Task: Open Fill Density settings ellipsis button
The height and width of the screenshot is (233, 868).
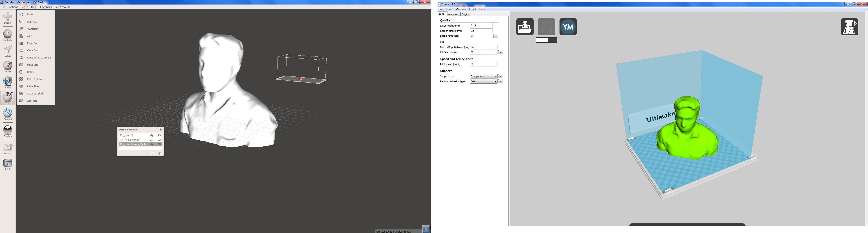Action: [501, 52]
